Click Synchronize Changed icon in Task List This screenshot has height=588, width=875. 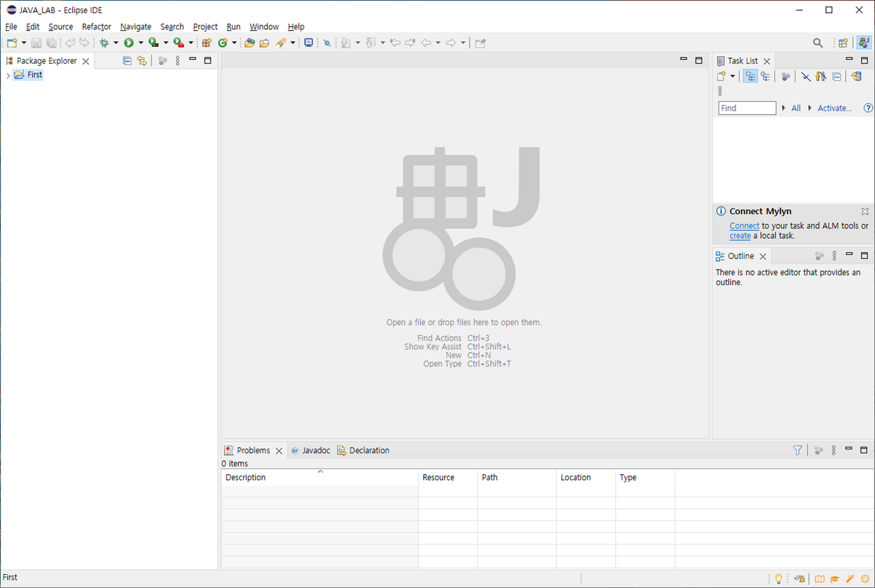pos(857,77)
